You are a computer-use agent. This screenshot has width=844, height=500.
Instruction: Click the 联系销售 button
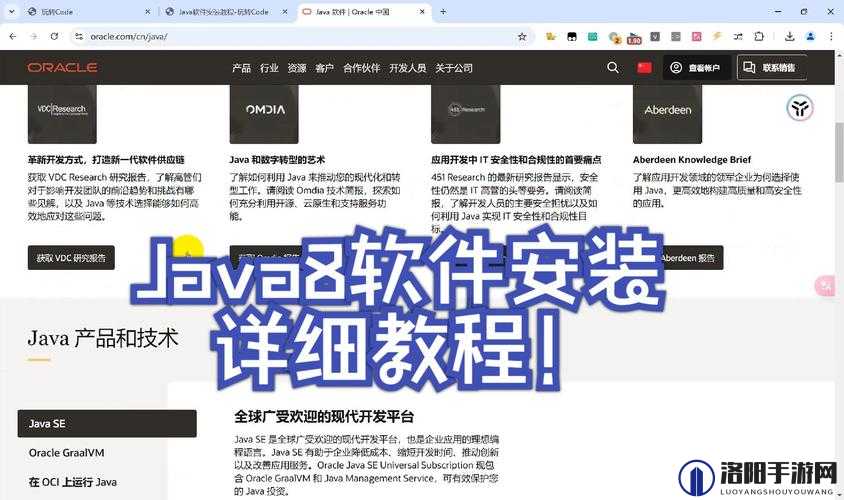[x=772, y=67]
